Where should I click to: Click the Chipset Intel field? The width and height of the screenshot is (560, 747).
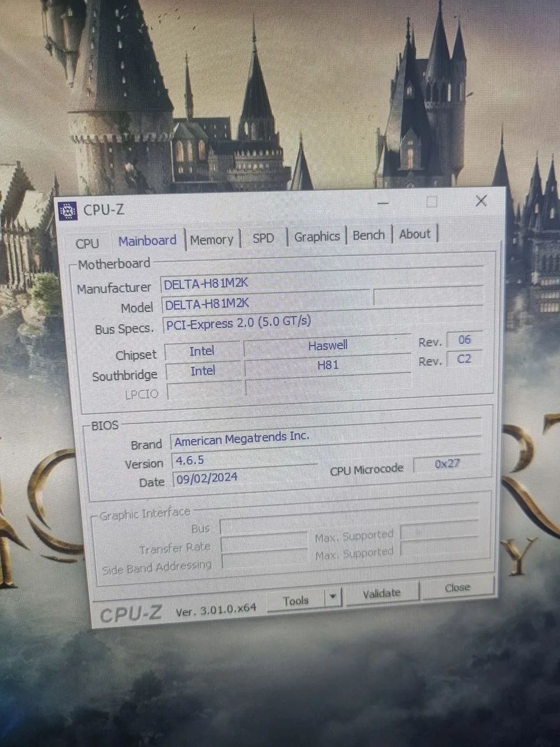[x=202, y=351]
